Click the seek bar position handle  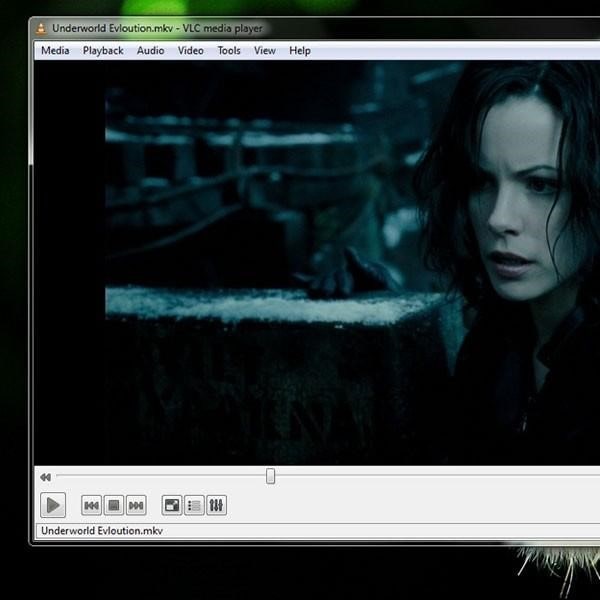point(270,476)
